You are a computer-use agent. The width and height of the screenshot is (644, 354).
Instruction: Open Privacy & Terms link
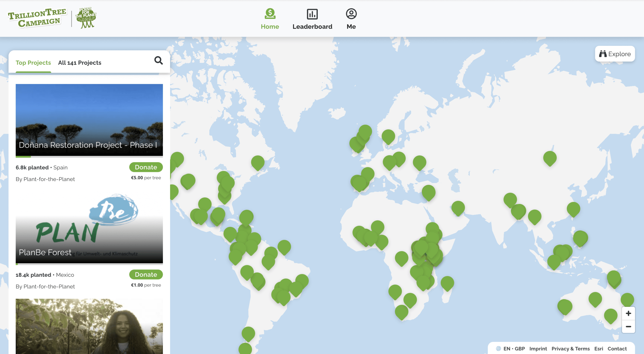point(571,348)
